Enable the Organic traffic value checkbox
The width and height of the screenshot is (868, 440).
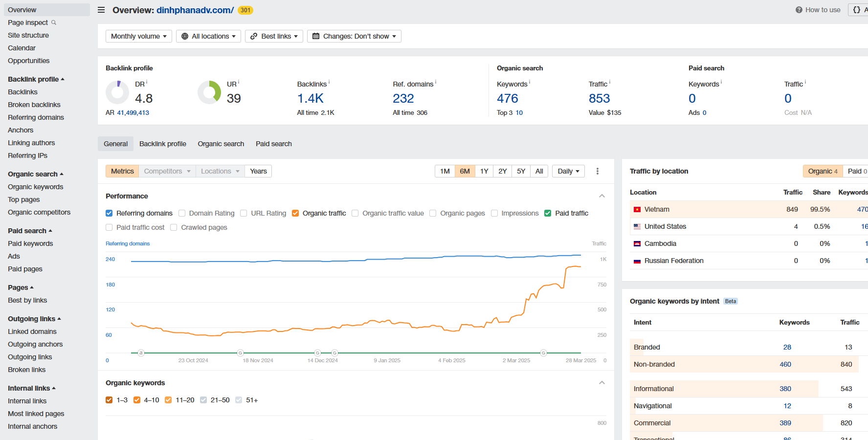[x=355, y=213]
